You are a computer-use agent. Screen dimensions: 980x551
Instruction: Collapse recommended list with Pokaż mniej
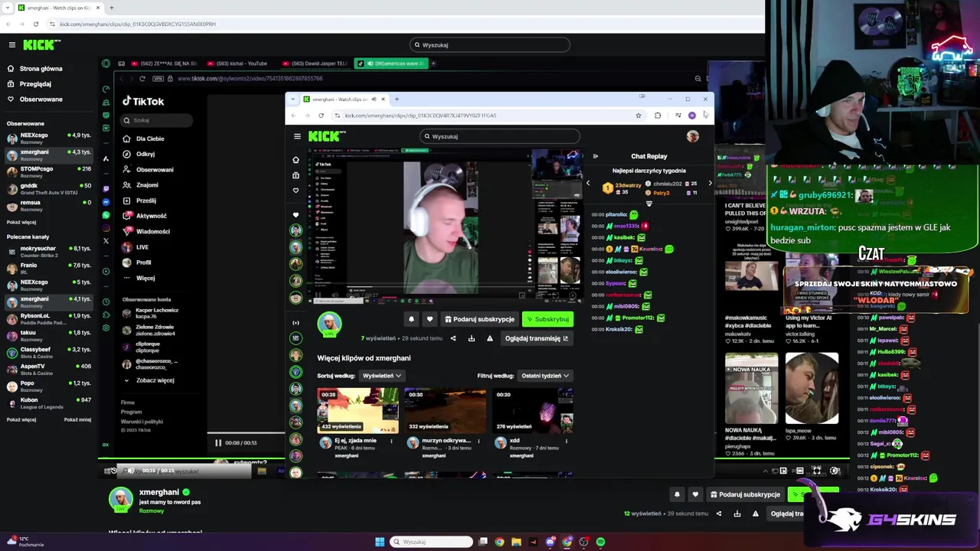coord(77,419)
